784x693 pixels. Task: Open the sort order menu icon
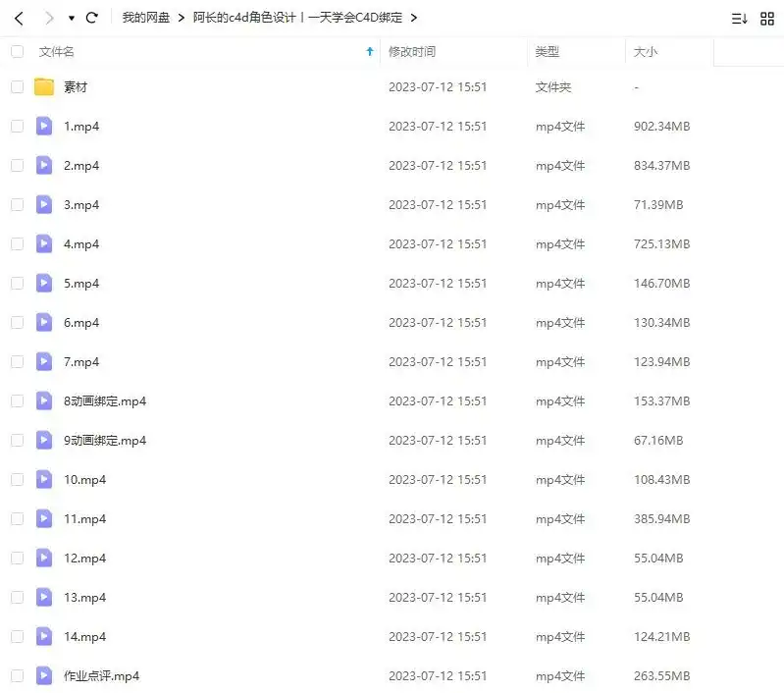point(739,19)
